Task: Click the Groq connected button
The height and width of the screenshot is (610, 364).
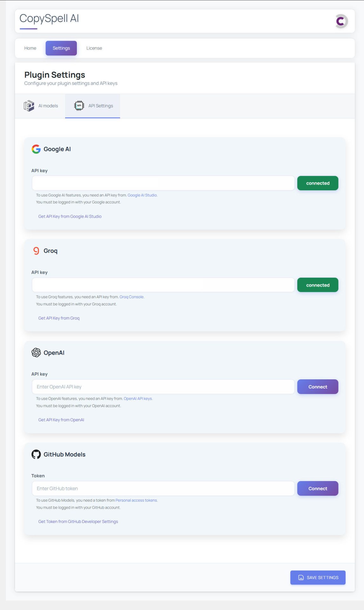Action: point(318,285)
